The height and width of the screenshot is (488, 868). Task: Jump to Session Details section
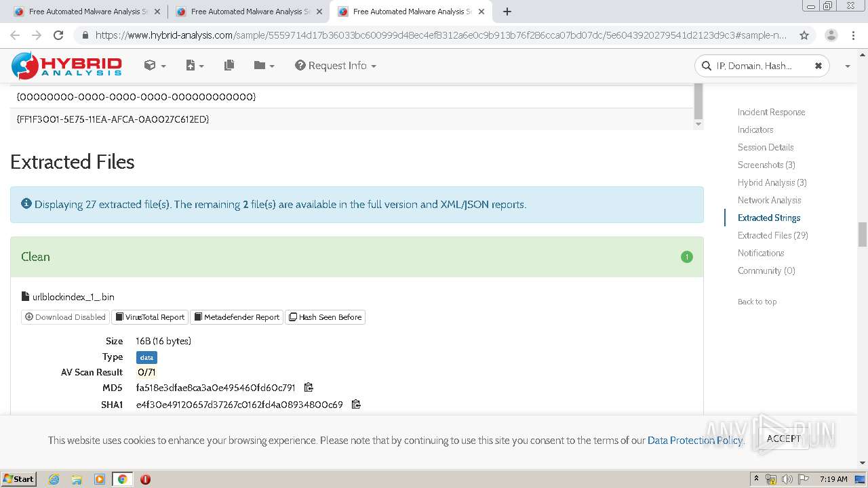point(766,147)
